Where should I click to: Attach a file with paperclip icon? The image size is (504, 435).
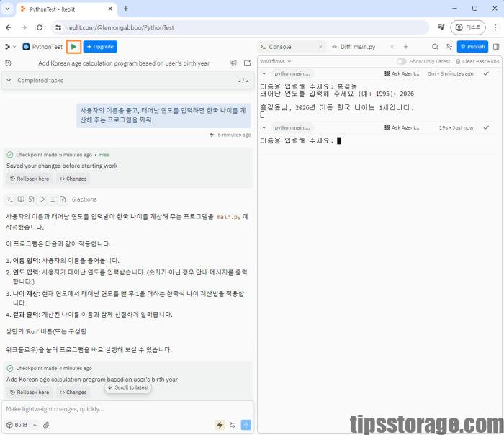point(46,425)
